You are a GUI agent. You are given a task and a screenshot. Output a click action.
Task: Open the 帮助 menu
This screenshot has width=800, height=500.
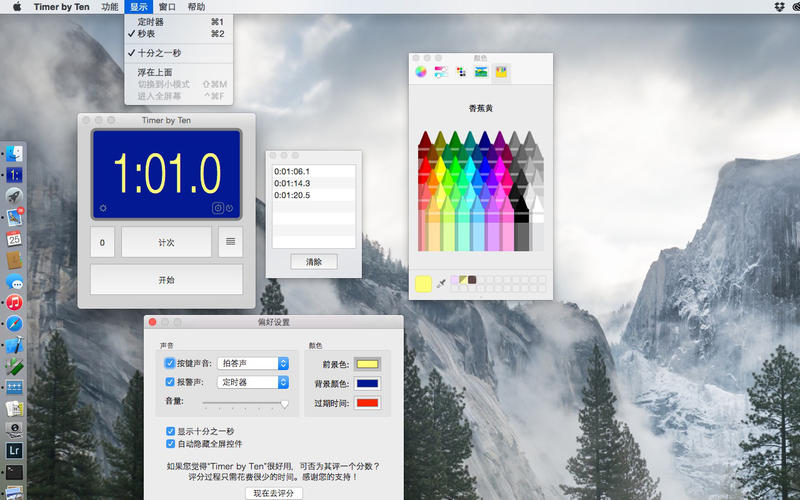196,7
